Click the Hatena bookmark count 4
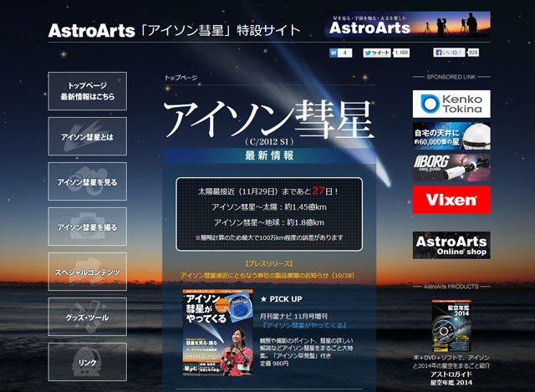535x392 pixels. (x=344, y=53)
